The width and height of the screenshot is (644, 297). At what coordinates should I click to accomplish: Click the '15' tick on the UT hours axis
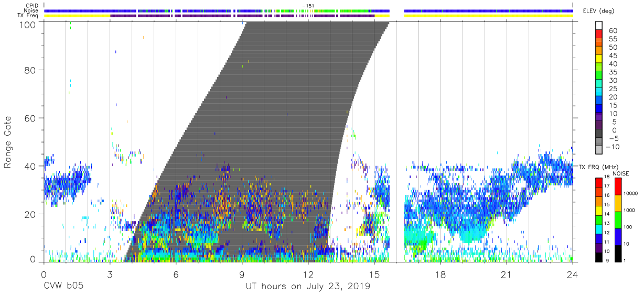pos(374,274)
